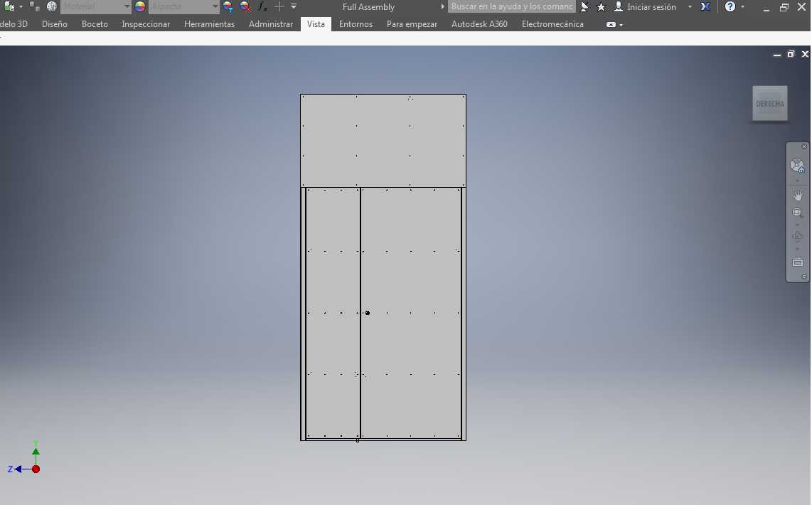Click the plus icon in quick access toolbar
The image size is (812, 505).
coord(279,6)
